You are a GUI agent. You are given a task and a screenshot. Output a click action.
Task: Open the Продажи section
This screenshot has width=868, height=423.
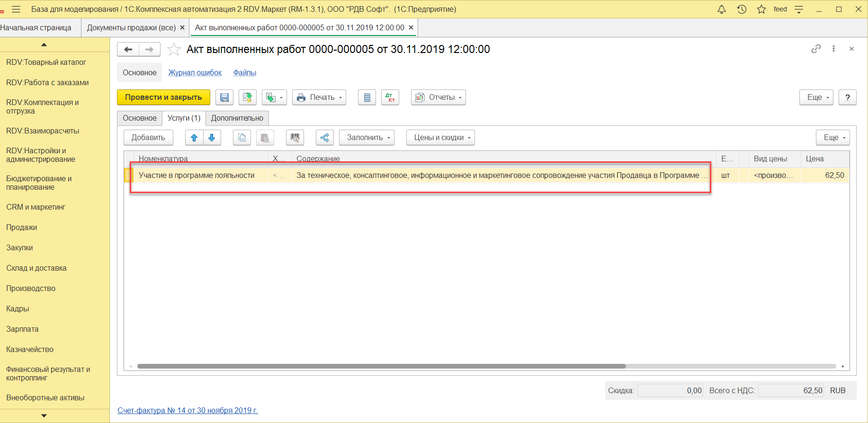point(21,228)
